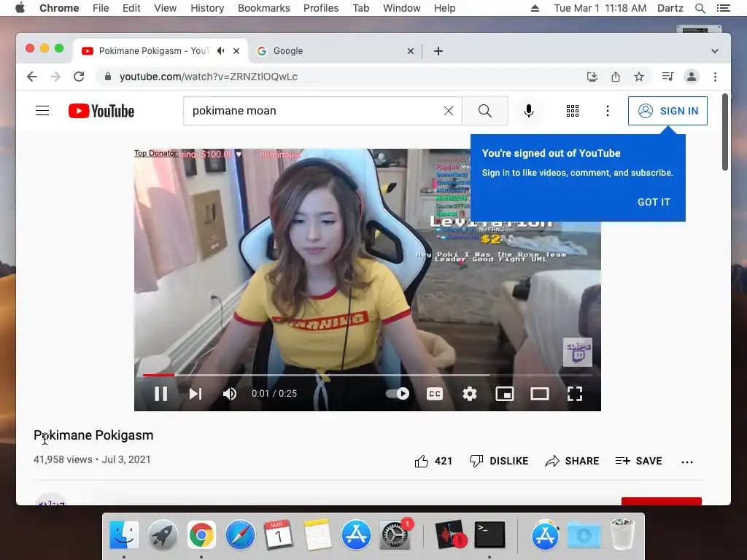Open the Profiles menu
The width and height of the screenshot is (747, 560).
321,8
